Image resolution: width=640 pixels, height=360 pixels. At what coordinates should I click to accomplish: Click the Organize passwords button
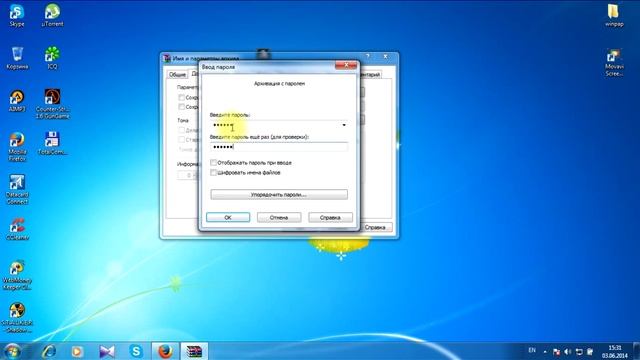pyautogui.click(x=279, y=195)
